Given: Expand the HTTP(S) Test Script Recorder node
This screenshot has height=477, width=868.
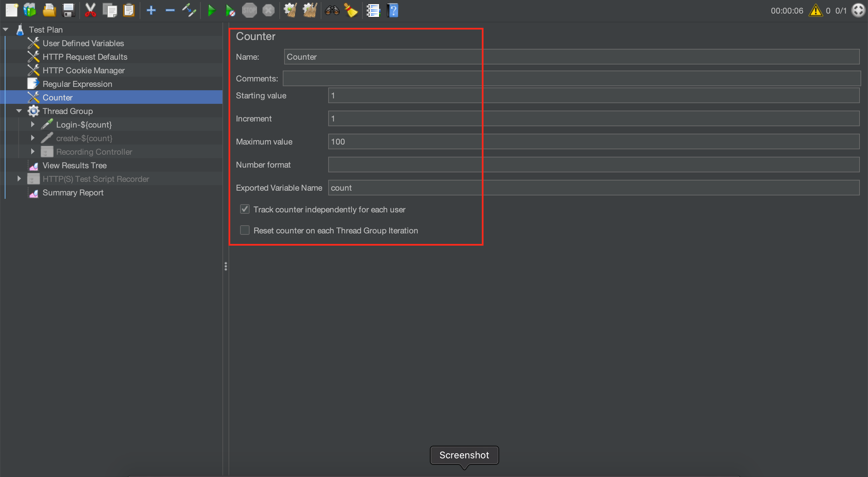Looking at the screenshot, I should pyautogui.click(x=19, y=178).
